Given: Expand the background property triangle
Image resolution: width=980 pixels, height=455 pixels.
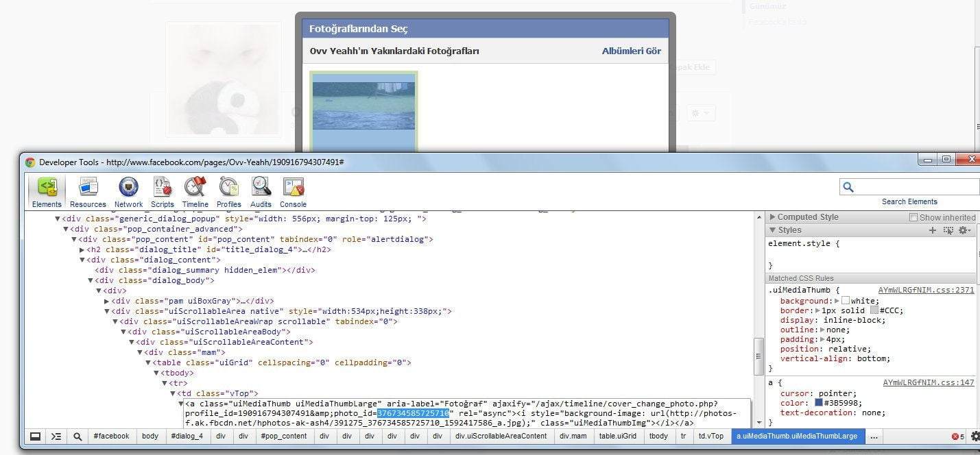Looking at the screenshot, I should 837,301.
